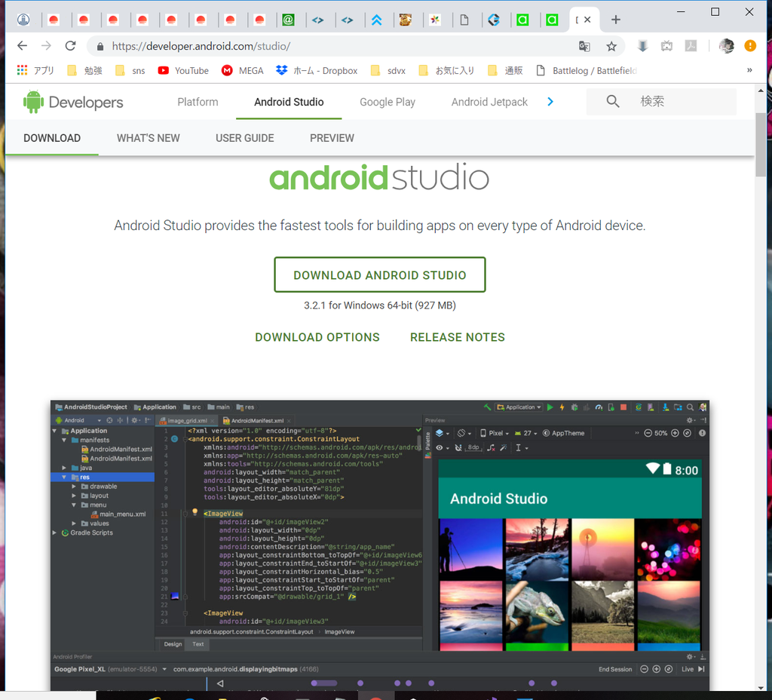The image size is (772, 700).
Task: Open the MEGA bookmark
Action: 243,70
